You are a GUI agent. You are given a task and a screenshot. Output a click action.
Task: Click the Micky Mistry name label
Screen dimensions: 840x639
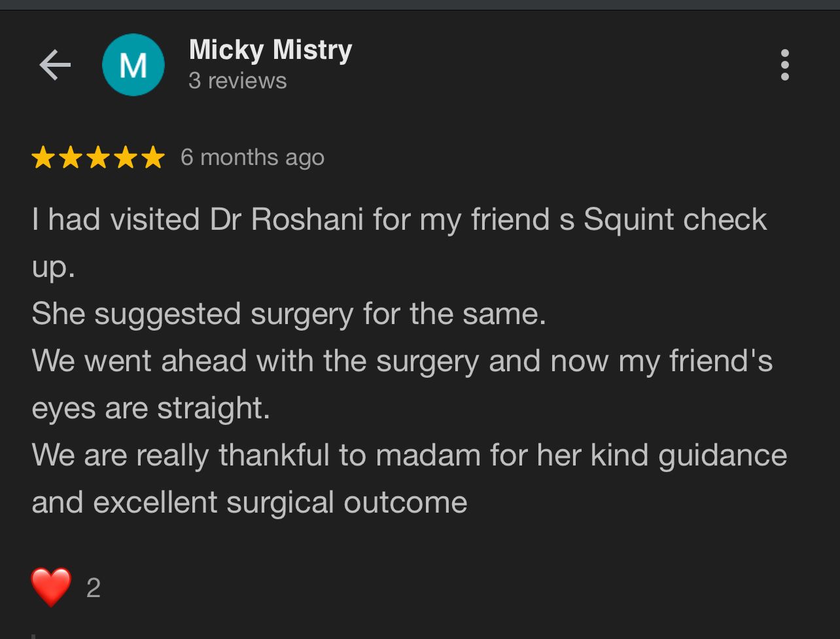270,49
